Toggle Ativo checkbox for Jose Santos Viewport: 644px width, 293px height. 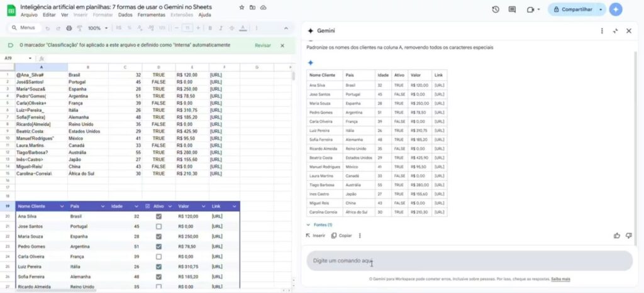(x=159, y=226)
